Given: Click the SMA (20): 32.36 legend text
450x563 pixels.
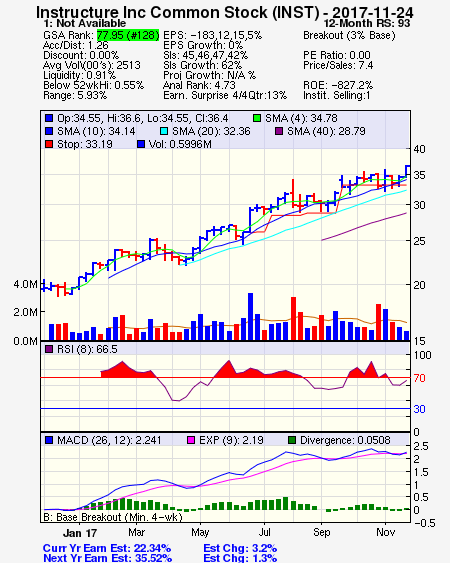Looking at the screenshot, I should click(211, 131).
